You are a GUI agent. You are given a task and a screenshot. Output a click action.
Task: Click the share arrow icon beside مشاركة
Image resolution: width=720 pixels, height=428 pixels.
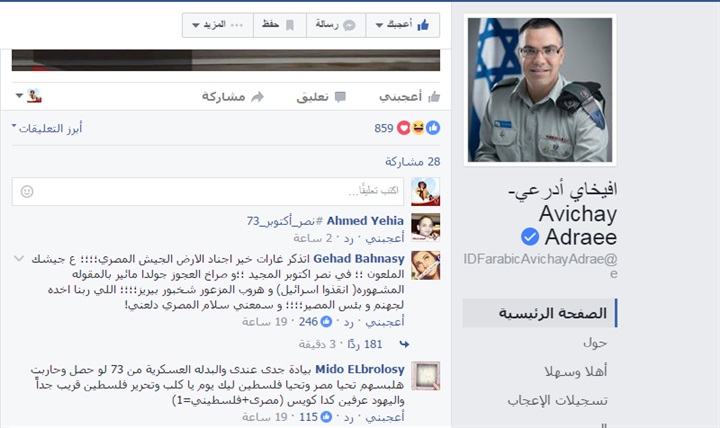coord(258,96)
